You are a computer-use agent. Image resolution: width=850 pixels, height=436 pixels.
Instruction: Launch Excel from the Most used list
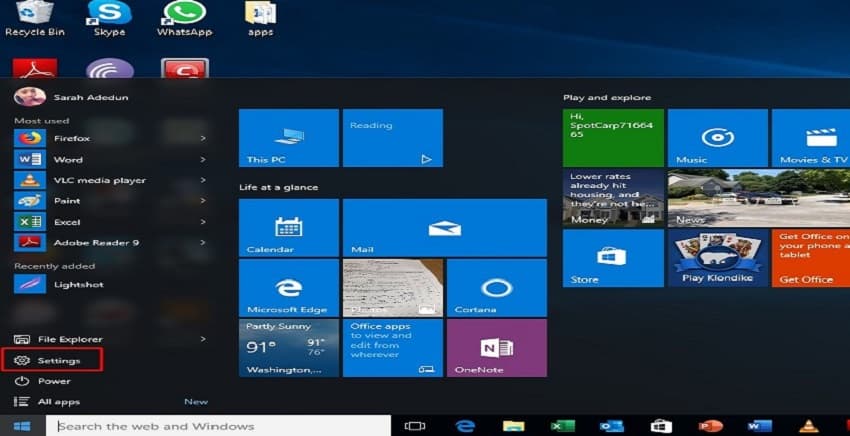111,222
